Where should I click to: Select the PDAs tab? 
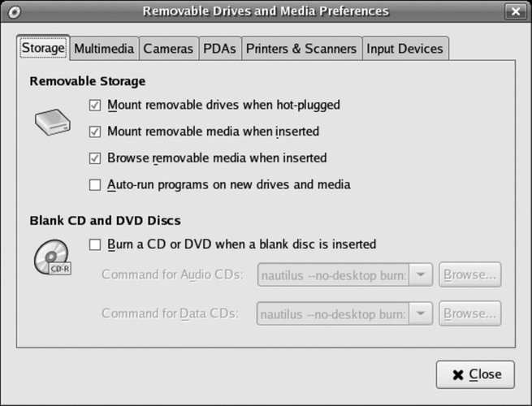[219, 49]
